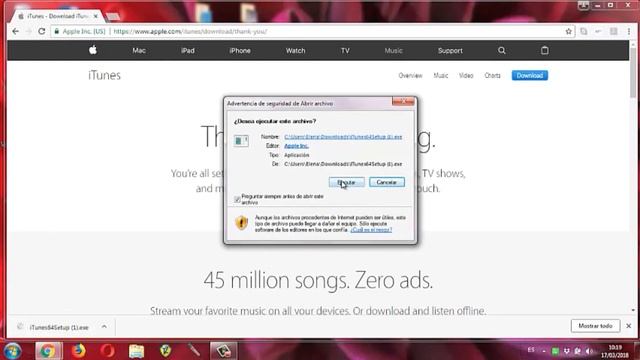Image resolution: width=640 pixels, height=360 pixels.
Task: Open a new browser tab
Action: pyautogui.click(x=113, y=17)
